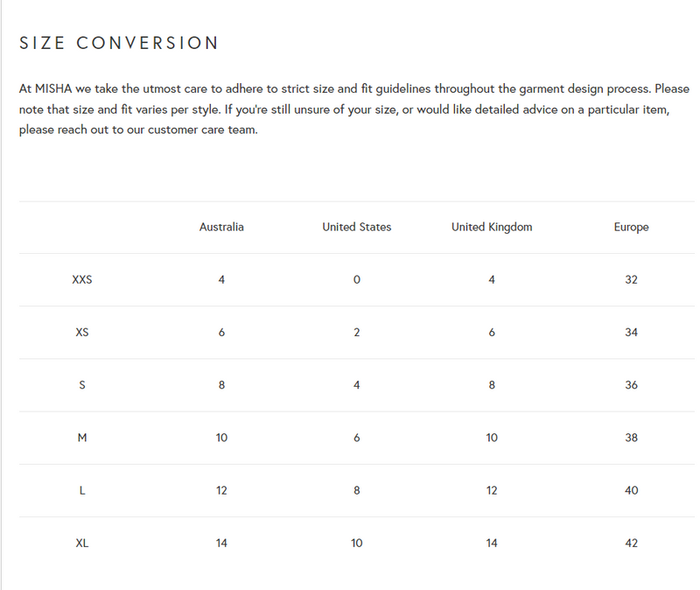Select the XXS row label

click(82, 280)
